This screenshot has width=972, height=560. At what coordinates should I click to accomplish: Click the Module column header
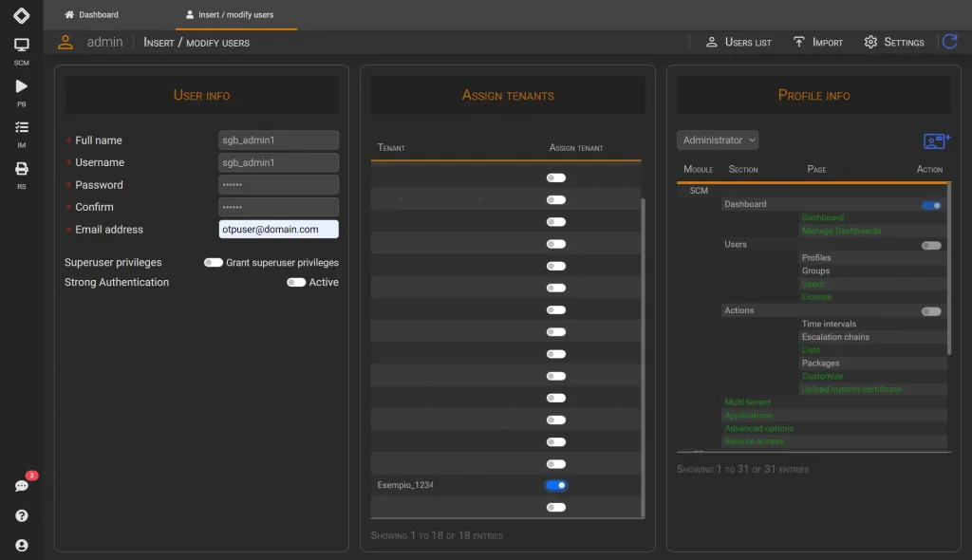[698, 169]
